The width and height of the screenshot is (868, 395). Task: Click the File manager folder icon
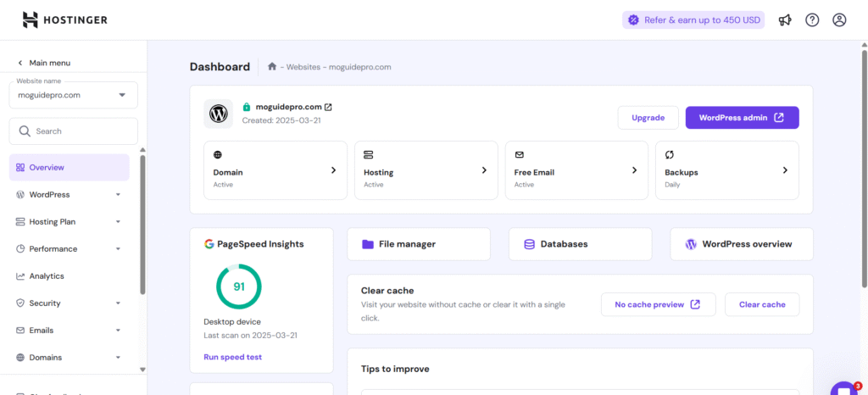click(368, 244)
